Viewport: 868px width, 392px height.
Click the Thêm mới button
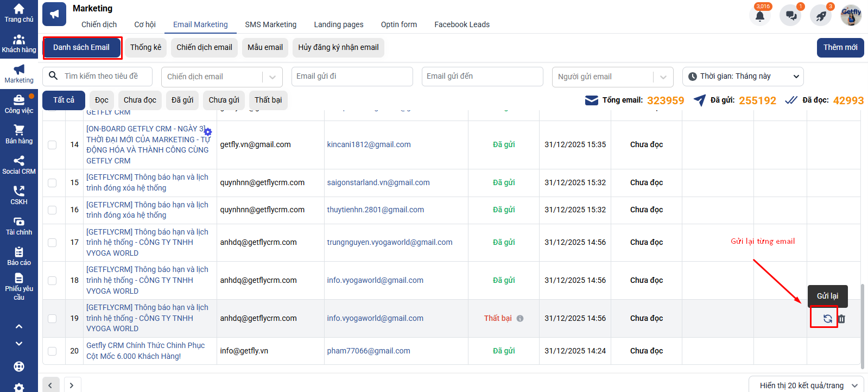pyautogui.click(x=840, y=48)
